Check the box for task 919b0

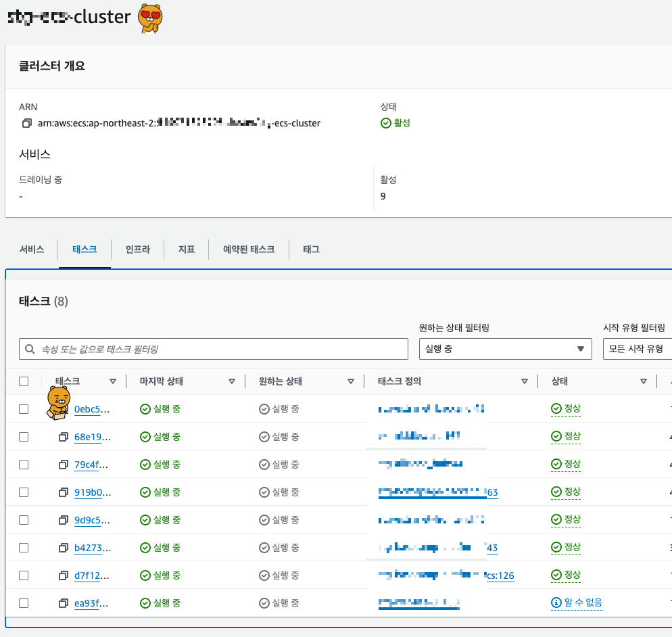[24, 492]
